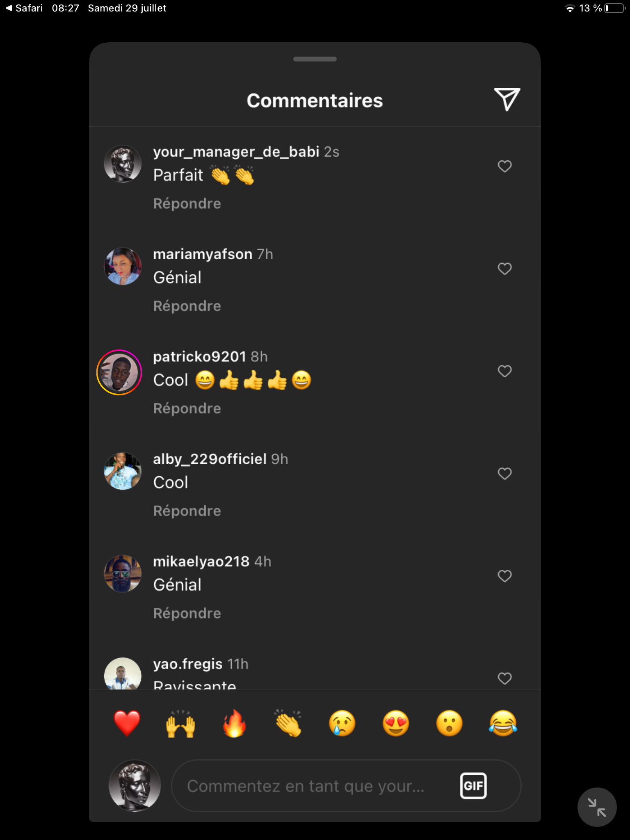Open the GIF picker

click(x=473, y=785)
